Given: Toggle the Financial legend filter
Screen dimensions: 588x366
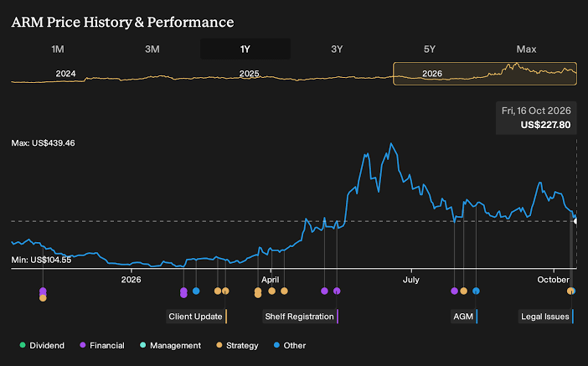Looking at the screenshot, I should pos(102,345).
